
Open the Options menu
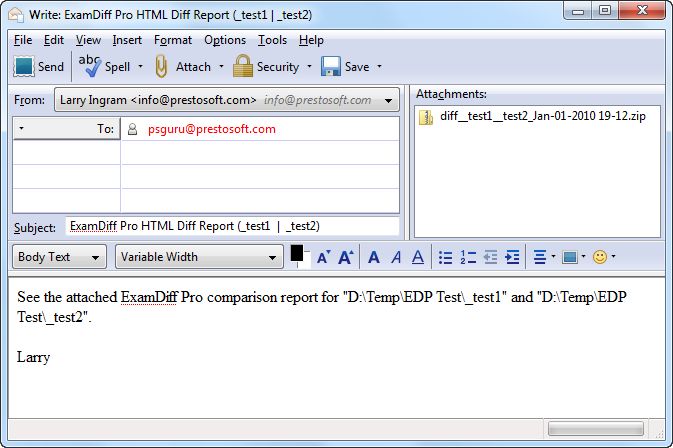coord(225,40)
